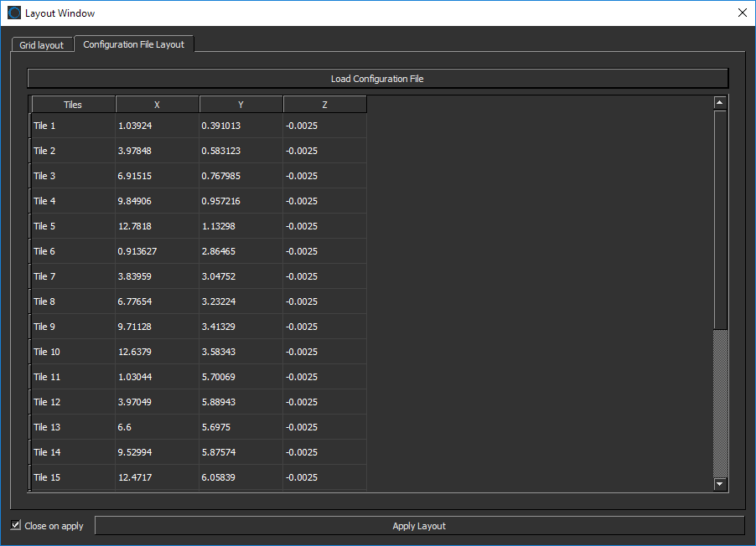Screen dimensions: 756x546
Task: Click the Tiles column header
Action: 73,105
